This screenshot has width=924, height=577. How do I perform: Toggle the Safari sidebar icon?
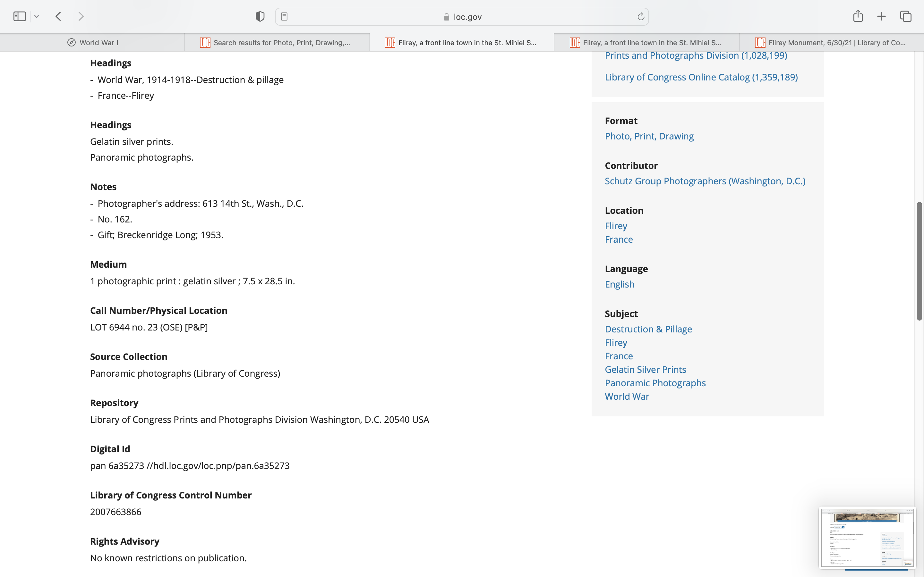pos(20,16)
